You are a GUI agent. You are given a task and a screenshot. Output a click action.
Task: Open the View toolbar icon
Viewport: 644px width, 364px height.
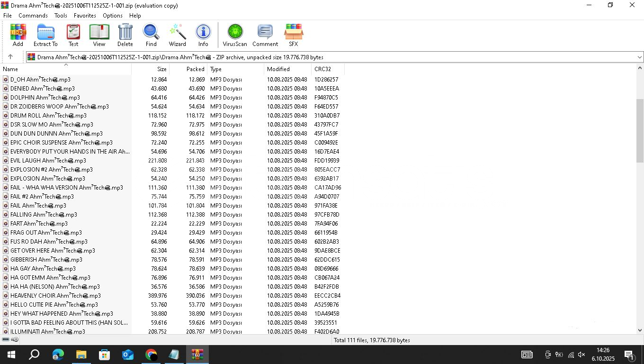click(99, 35)
